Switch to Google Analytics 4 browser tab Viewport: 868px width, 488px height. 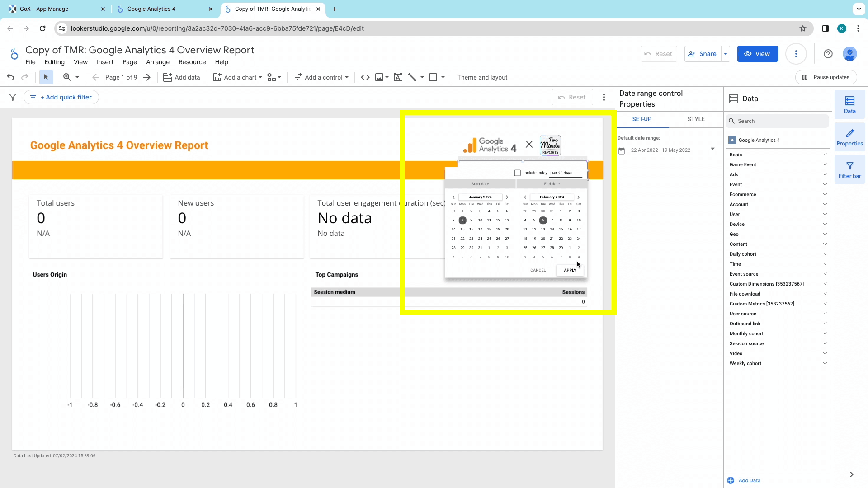(x=165, y=9)
